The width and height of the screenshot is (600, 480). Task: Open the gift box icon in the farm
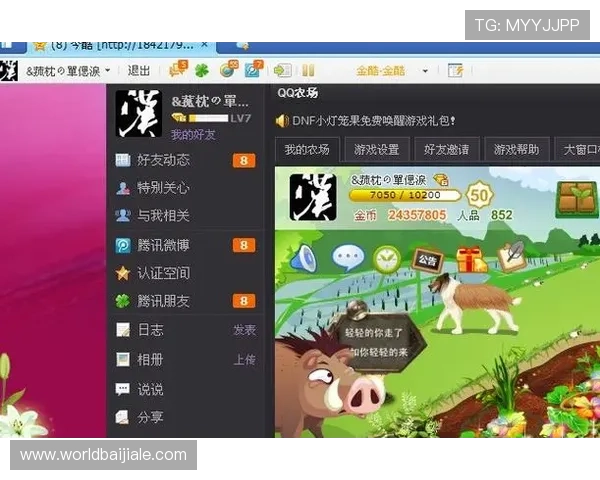coord(471,260)
